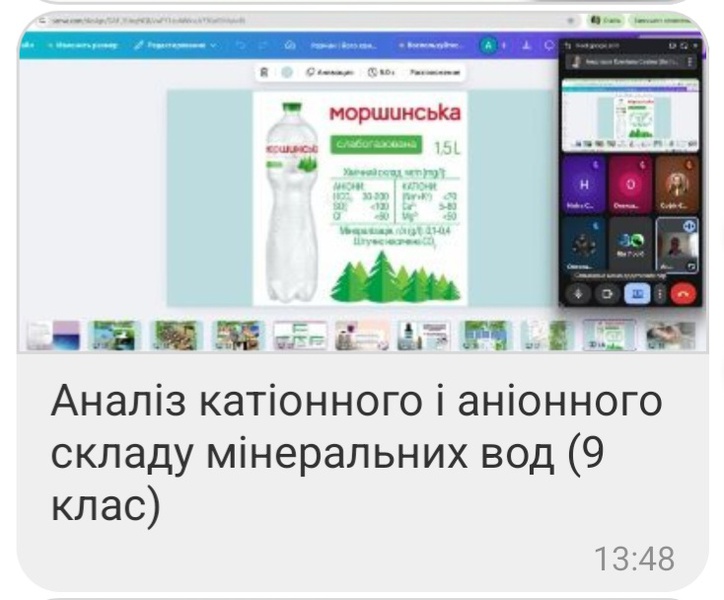Select the highlighted slide in the bottom filmstrip
724x600 pixels.
pyautogui.click(x=608, y=335)
